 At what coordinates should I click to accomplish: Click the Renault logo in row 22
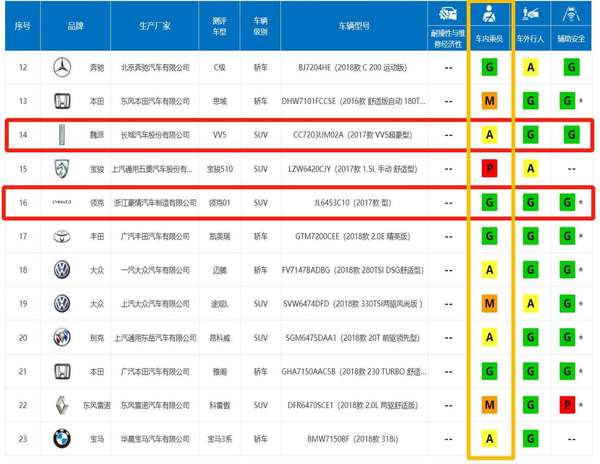click(62, 405)
